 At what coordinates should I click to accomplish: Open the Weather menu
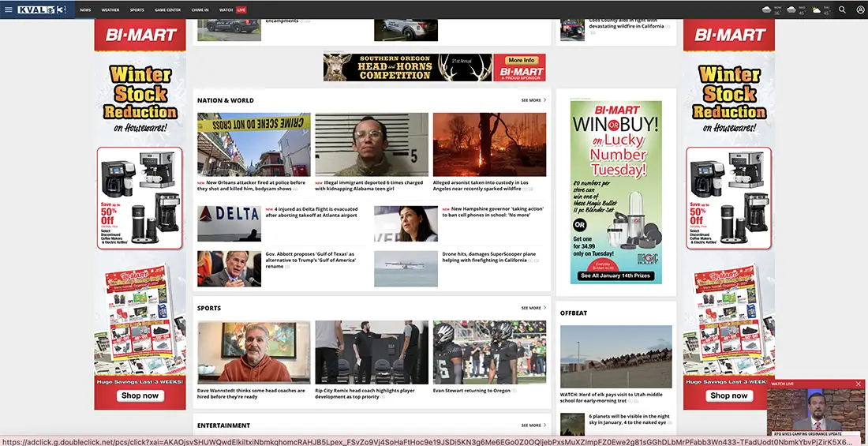coord(110,10)
